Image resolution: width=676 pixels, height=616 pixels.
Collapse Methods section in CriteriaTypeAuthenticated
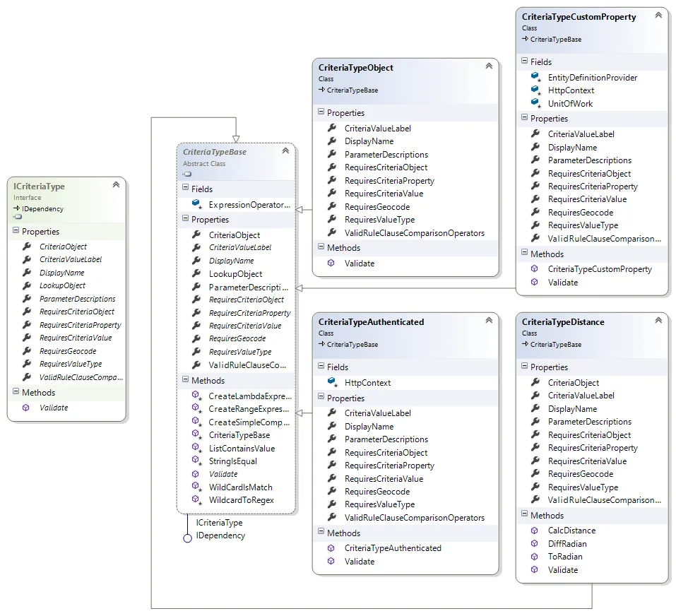coord(321,532)
